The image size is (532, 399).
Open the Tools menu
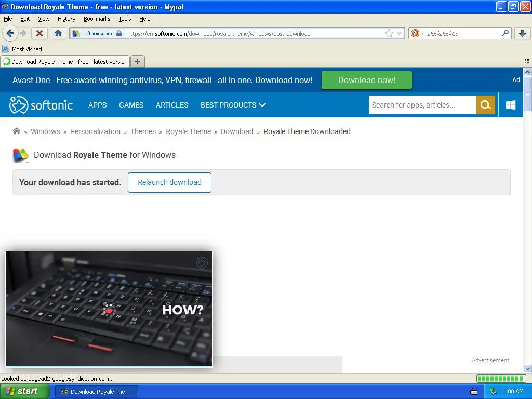125,19
